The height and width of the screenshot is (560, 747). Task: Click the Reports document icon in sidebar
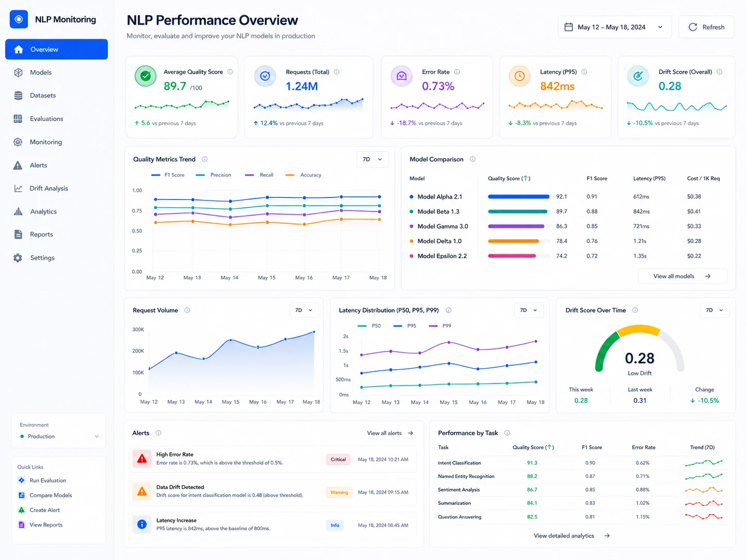[18, 234]
